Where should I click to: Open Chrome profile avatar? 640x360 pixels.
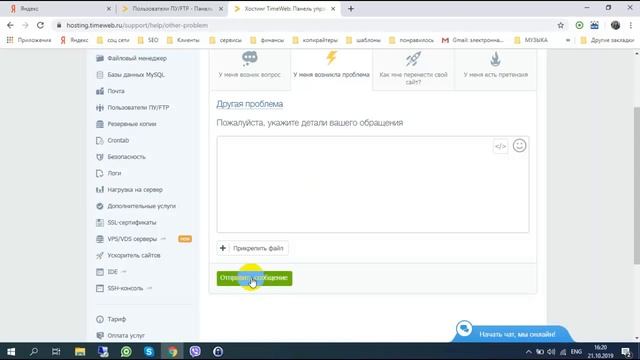point(615,25)
